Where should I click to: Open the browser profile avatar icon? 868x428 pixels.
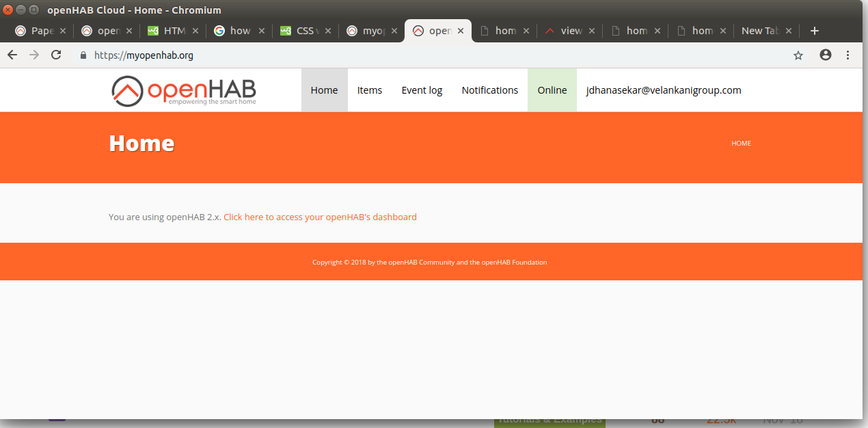(826, 55)
